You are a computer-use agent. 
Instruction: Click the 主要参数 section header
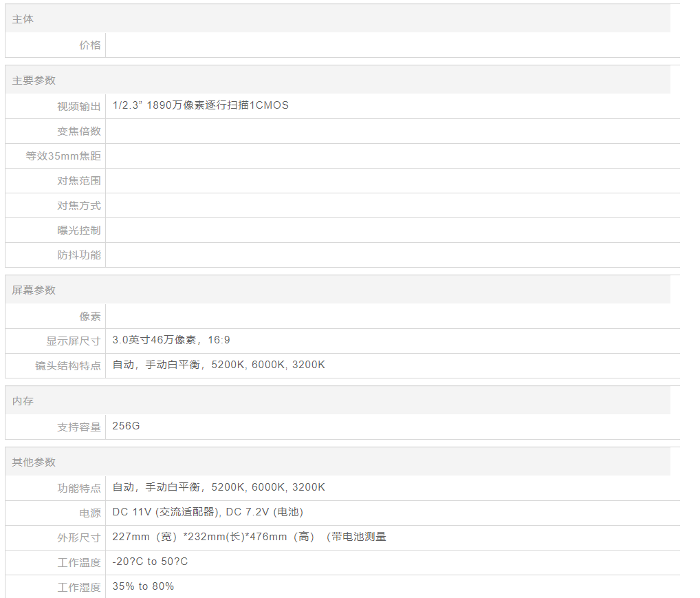pos(34,81)
